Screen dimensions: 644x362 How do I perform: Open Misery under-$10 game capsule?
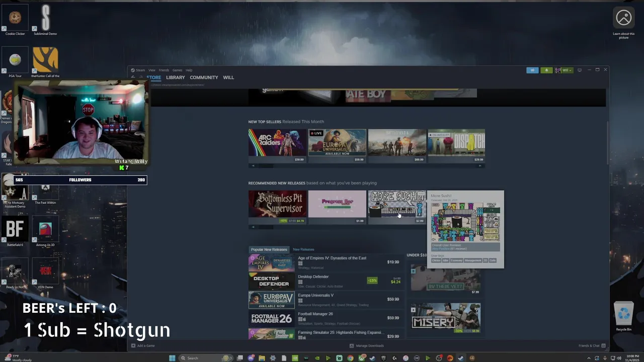445,318
